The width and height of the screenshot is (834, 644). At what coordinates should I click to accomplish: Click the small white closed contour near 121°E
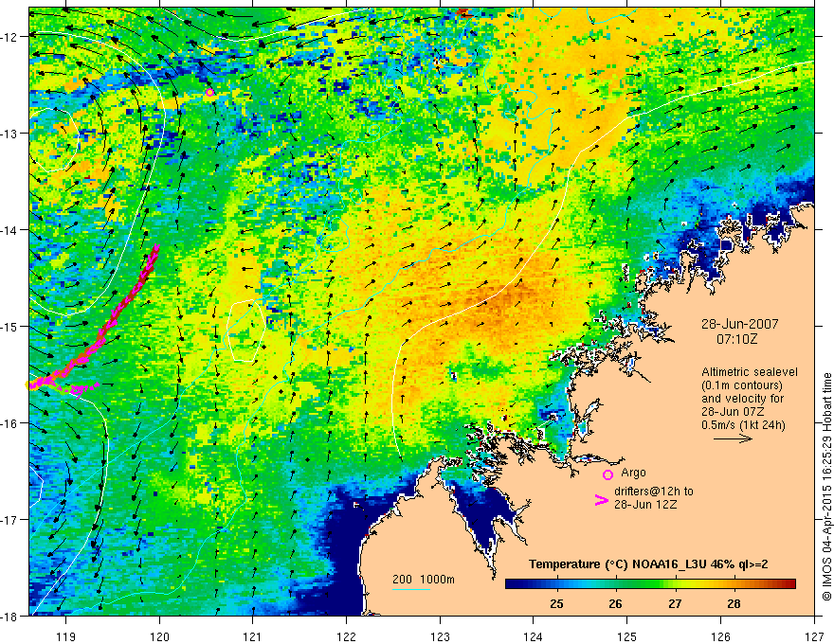(x=246, y=331)
